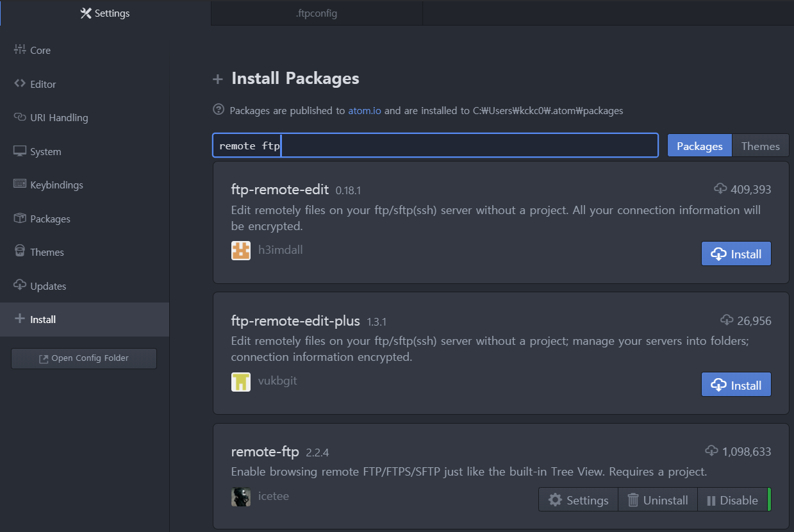Focus the package search input field

click(435, 145)
